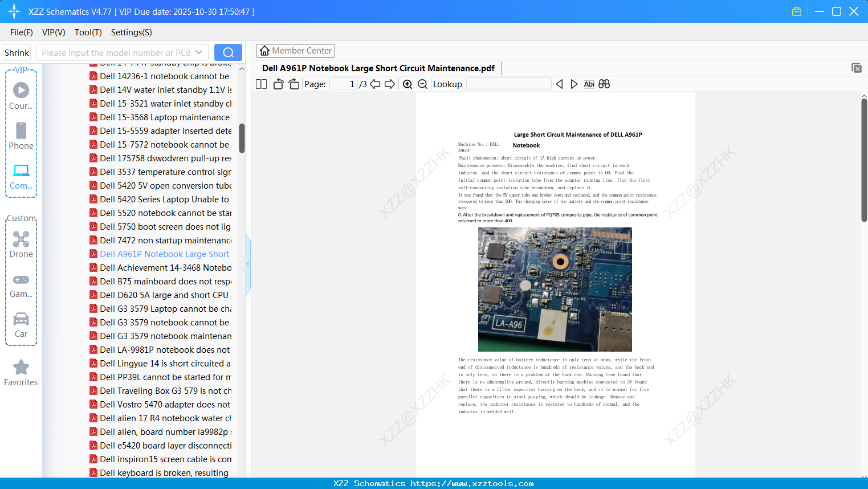Open the Tool(T) menu

tap(88, 32)
